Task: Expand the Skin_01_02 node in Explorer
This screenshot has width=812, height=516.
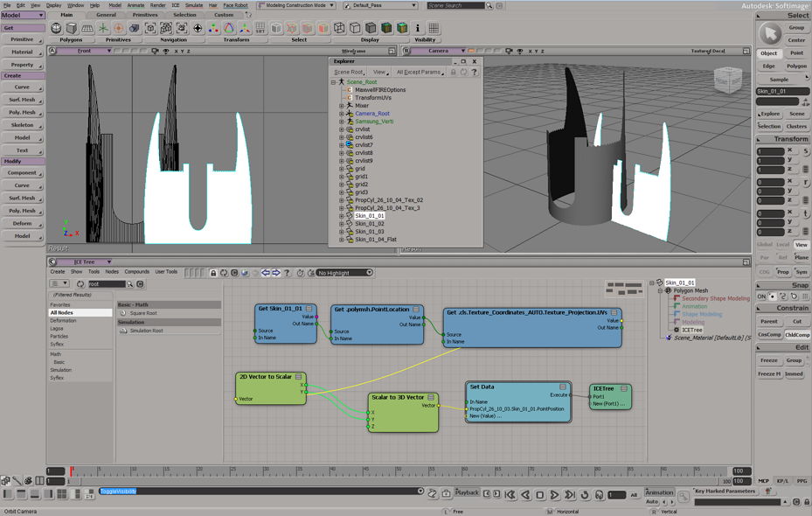Action: click(341, 224)
